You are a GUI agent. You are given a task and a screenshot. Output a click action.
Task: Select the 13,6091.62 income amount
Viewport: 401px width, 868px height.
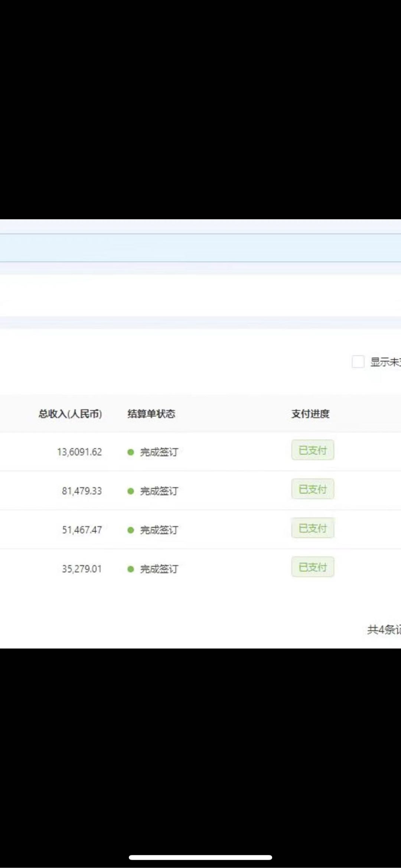[x=79, y=452]
